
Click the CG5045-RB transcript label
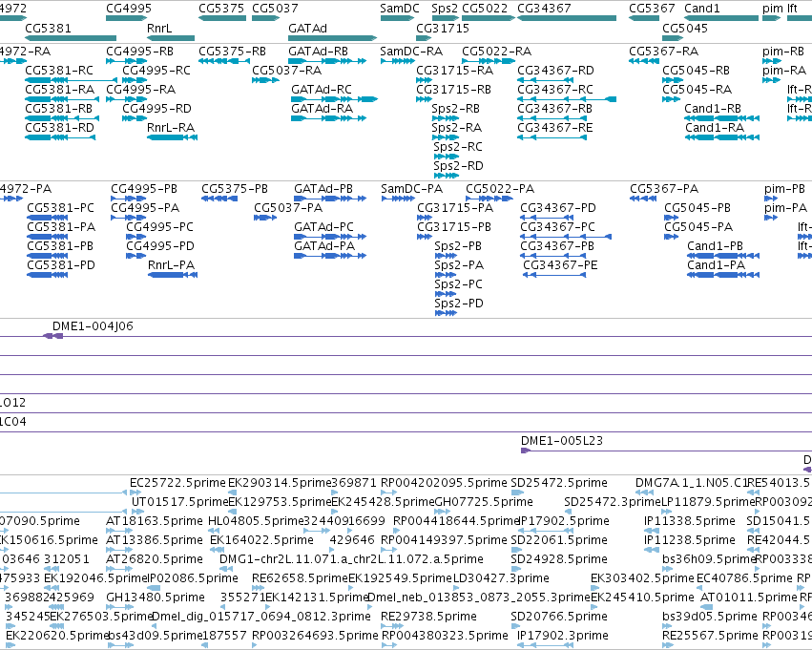click(x=696, y=71)
